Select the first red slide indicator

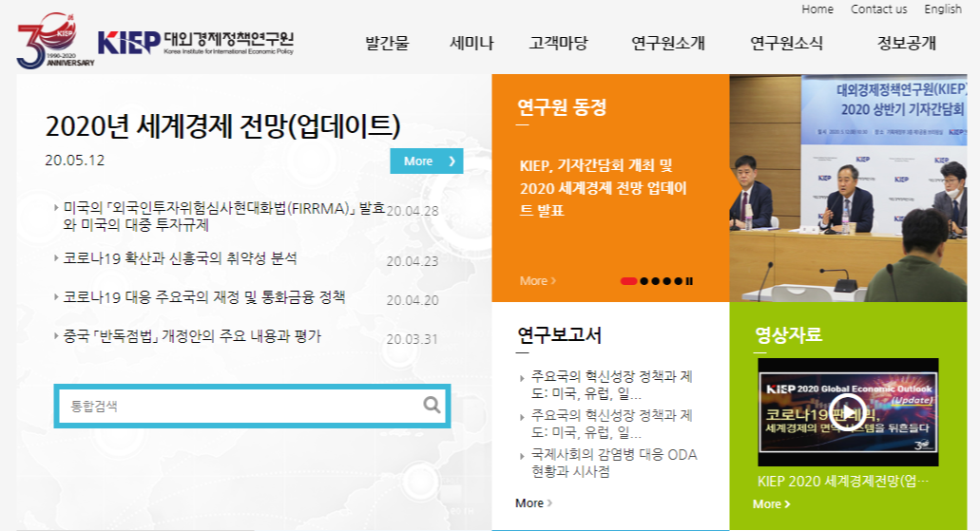[628, 281]
